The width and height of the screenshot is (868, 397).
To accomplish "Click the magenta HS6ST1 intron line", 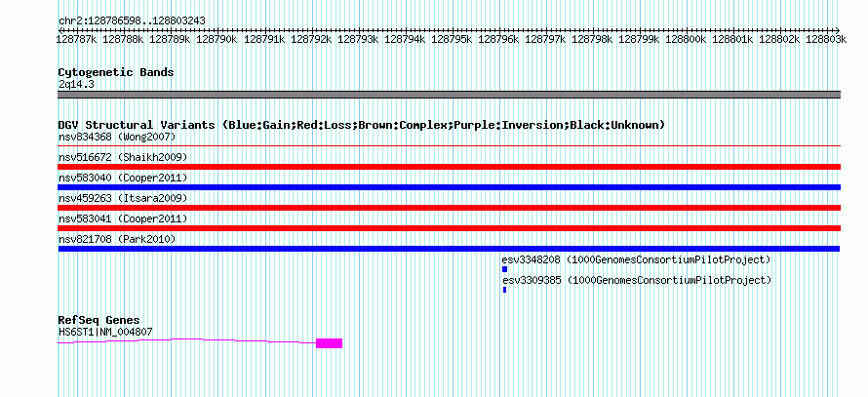I will click(187, 340).
